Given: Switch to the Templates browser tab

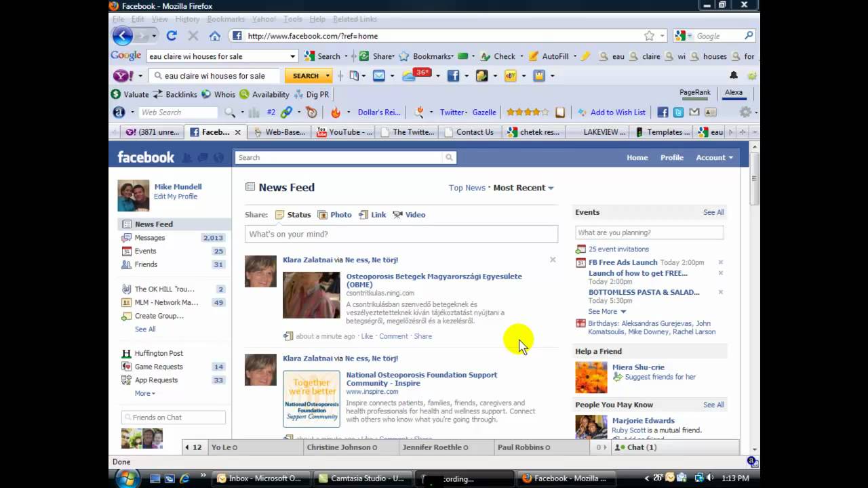Looking at the screenshot, I should coord(663,132).
